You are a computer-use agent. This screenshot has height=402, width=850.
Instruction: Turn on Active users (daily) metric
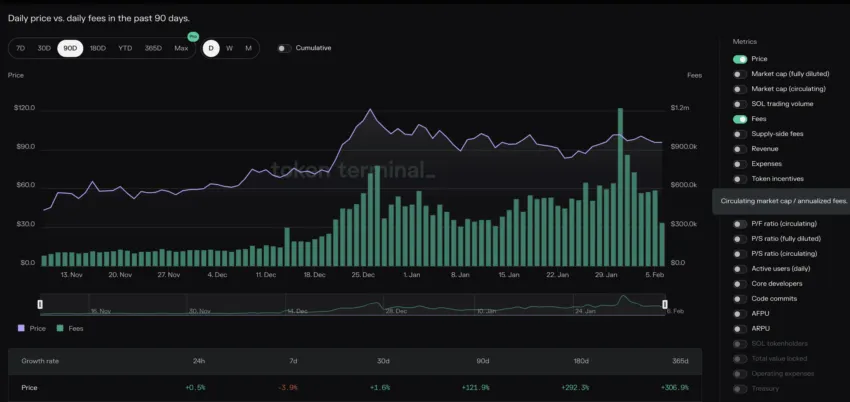click(x=740, y=269)
